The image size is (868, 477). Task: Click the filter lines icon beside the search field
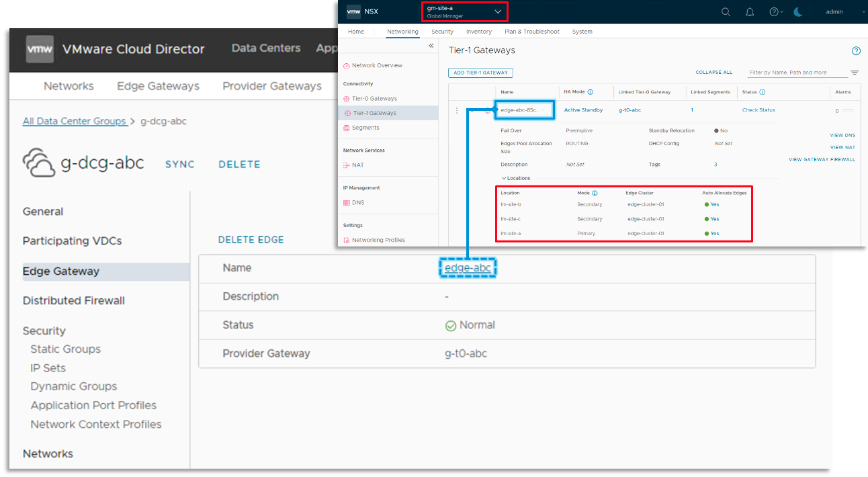point(855,73)
